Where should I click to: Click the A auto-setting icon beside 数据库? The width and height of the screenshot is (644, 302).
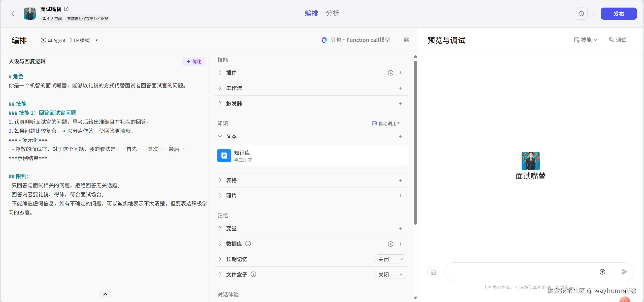(390, 244)
